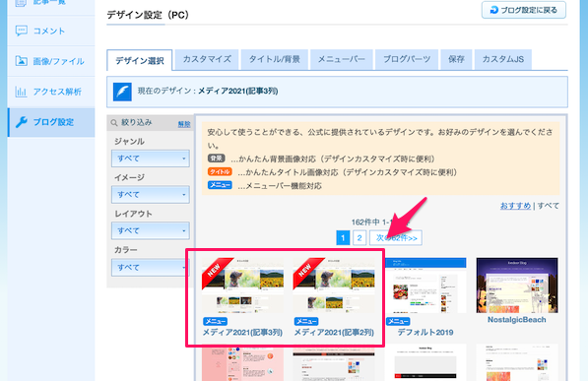Click the orange タイトル legend badge
The height and width of the screenshot is (381, 588).
point(220,171)
